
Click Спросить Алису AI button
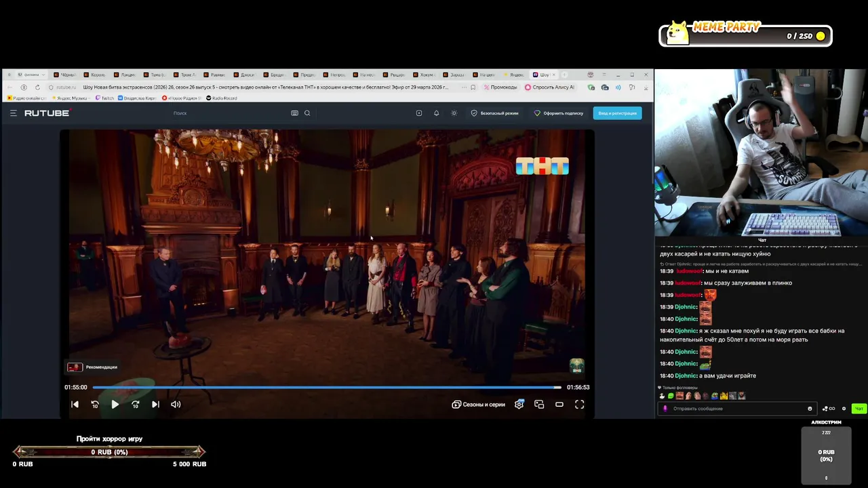coord(550,87)
